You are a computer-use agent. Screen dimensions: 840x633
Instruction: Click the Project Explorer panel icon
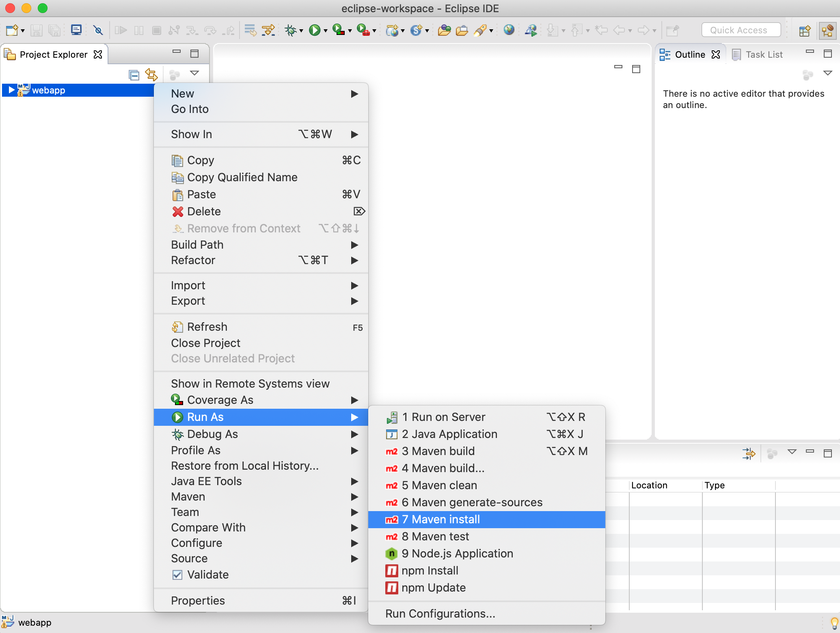(11, 54)
